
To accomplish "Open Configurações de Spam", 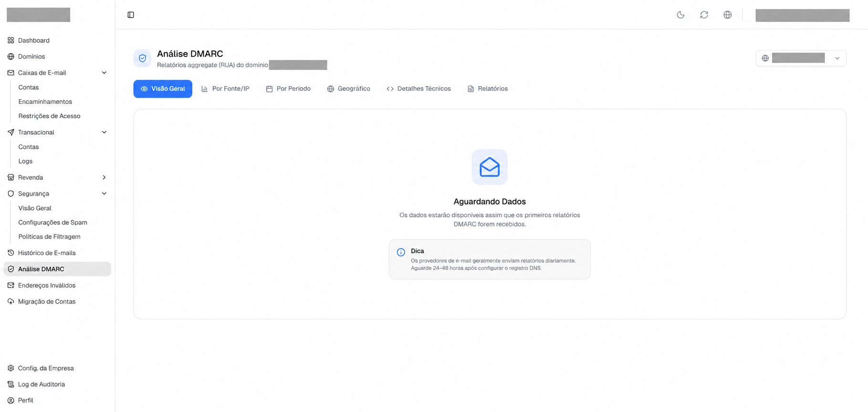I will [x=52, y=222].
